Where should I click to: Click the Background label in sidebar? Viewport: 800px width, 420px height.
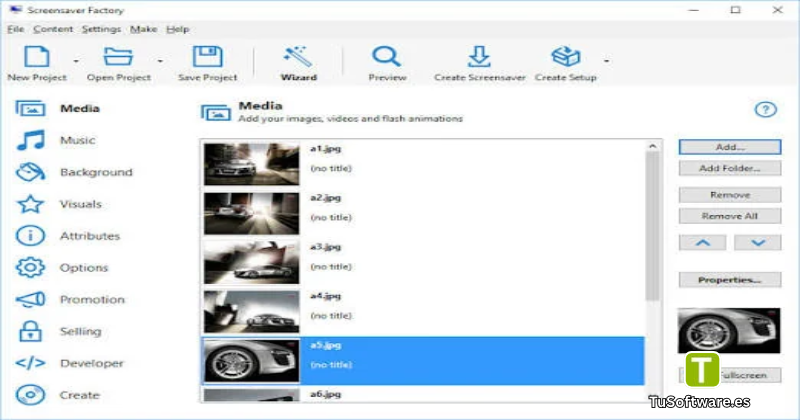[x=96, y=172]
